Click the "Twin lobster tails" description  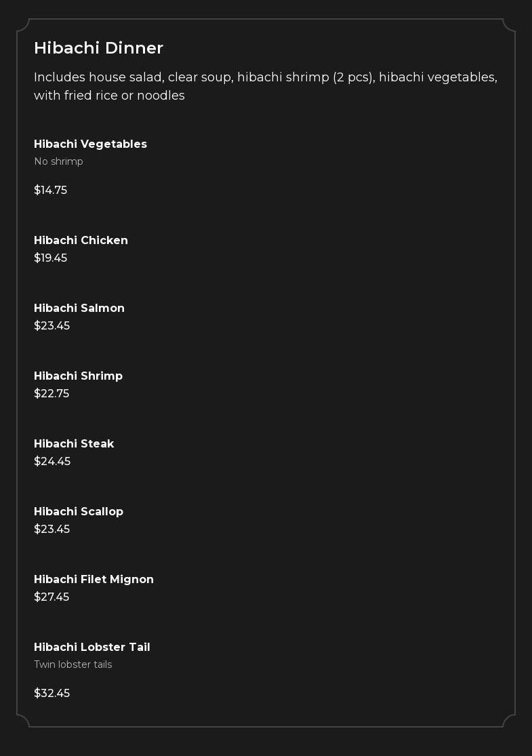tap(73, 664)
